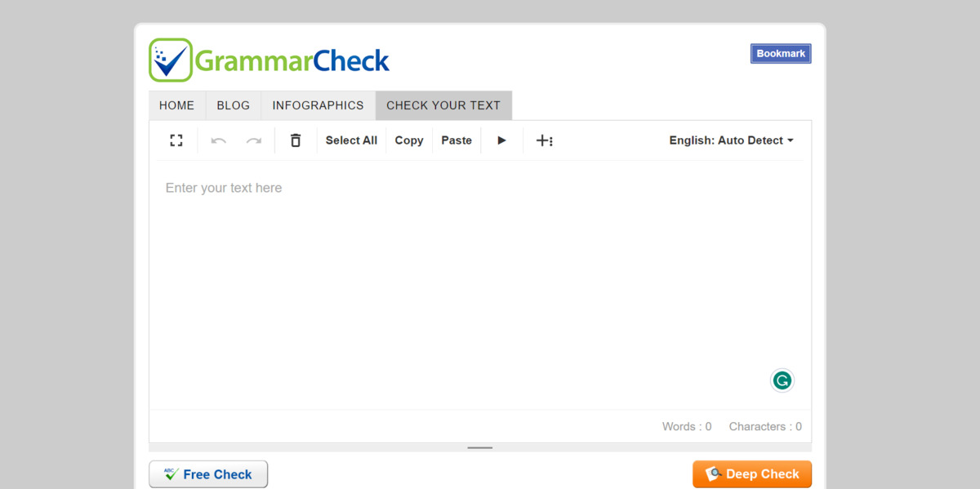Click the trash delete icon

pos(296,140)
